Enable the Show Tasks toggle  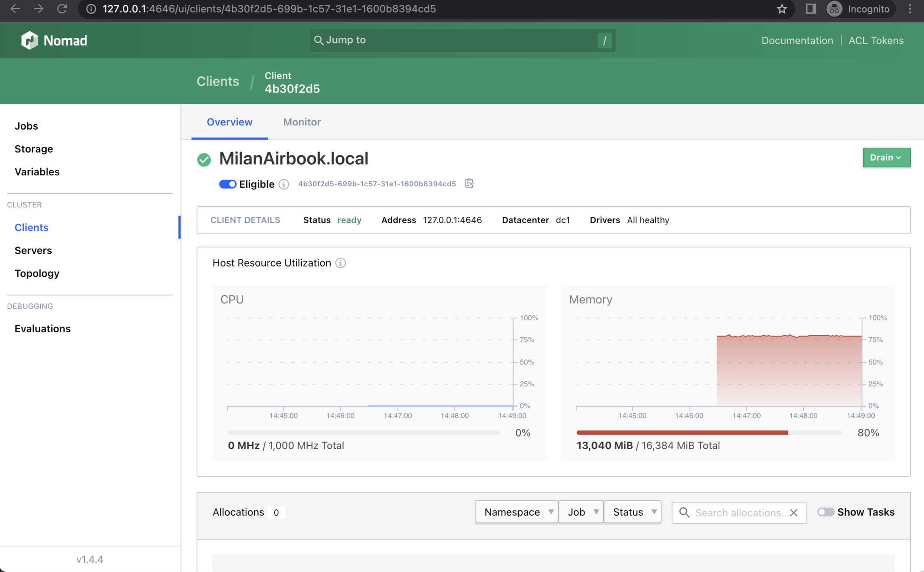coord(825,512)
